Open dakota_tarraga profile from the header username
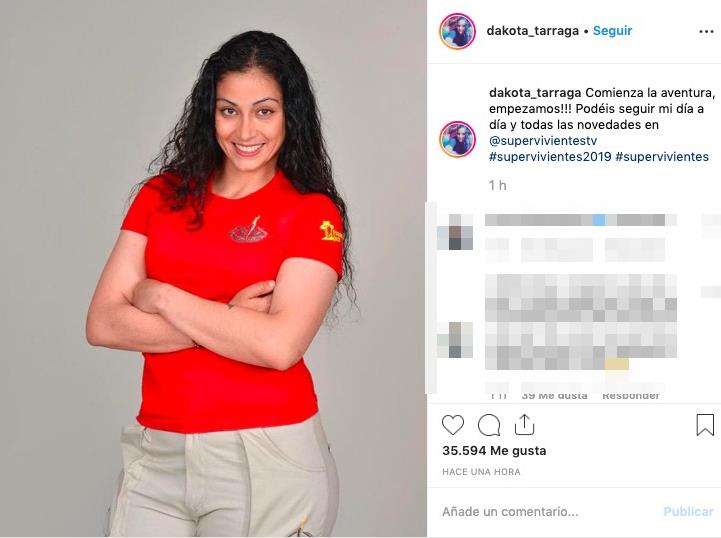This screenshot has width=721, height=538. coord(532,31)
